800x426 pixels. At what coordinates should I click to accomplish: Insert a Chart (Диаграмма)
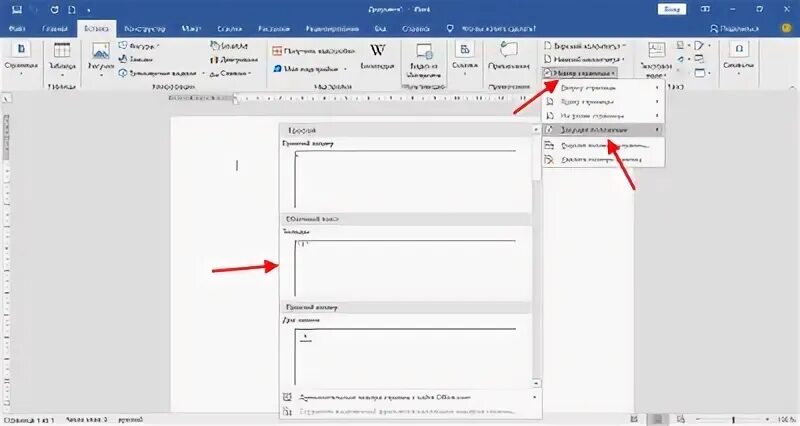(234, 60)
